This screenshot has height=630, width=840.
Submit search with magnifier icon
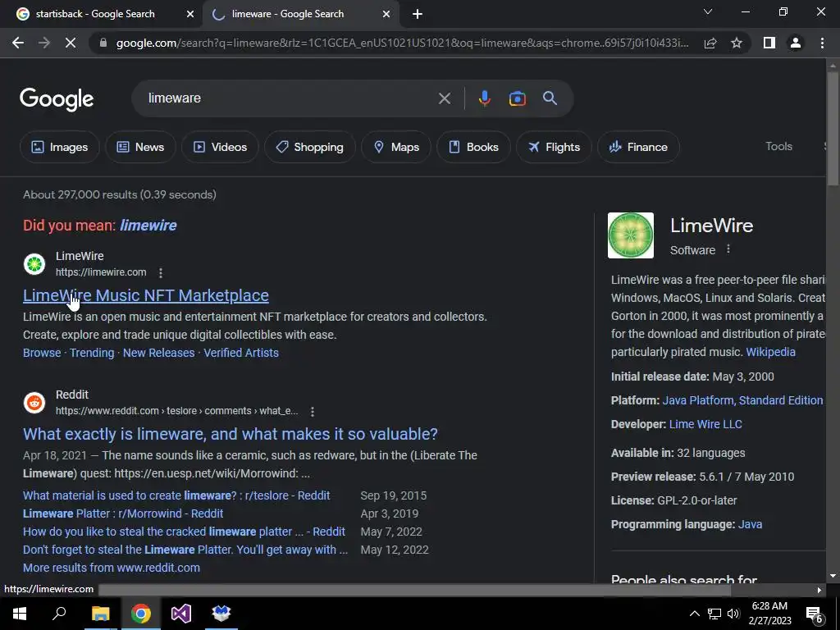(550, 98)
